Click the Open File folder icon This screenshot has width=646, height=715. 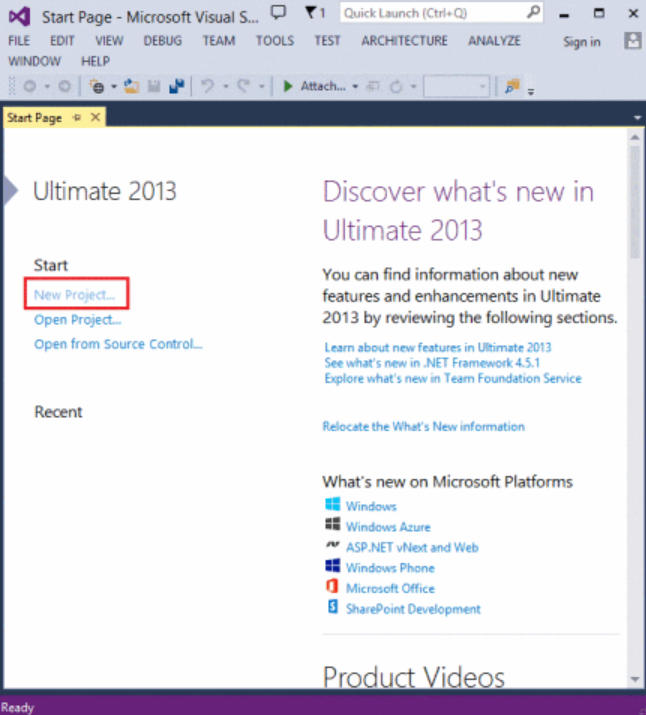point(131,87)
